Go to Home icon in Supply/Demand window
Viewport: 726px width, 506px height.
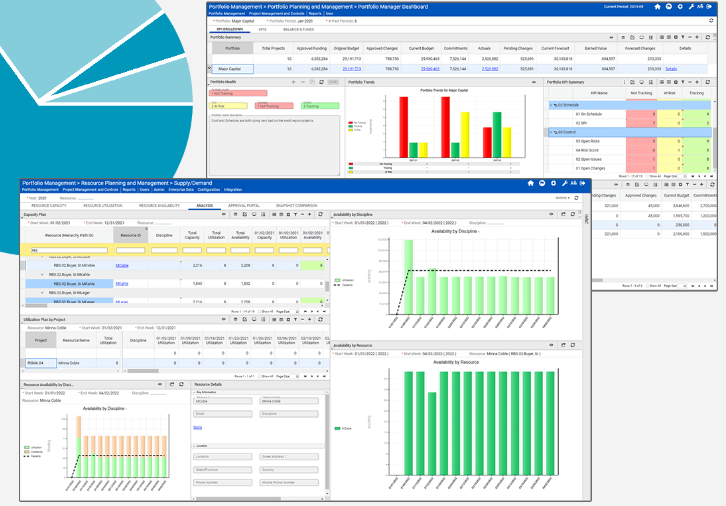[x=531, y=183]
